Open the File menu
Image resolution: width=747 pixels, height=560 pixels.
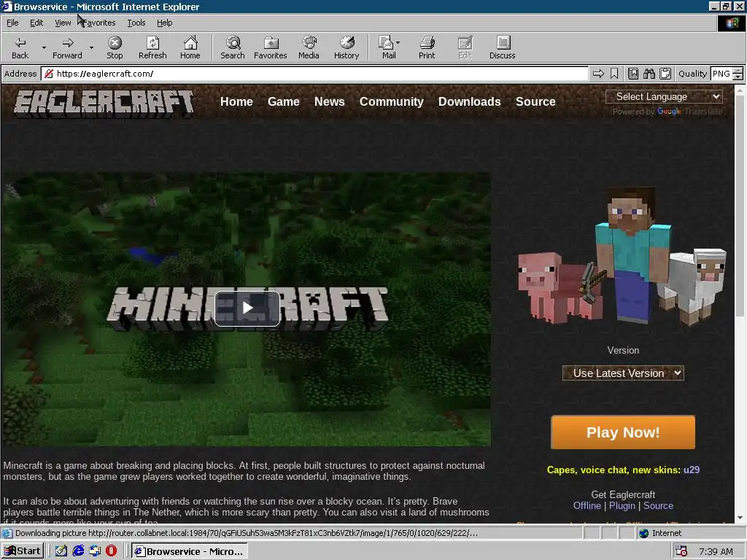point(12,23)
